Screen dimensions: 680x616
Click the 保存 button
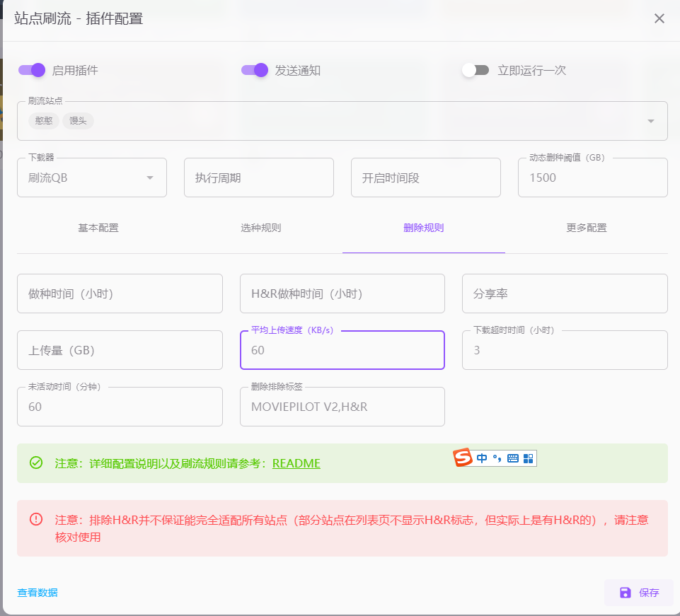coord(638,593)
